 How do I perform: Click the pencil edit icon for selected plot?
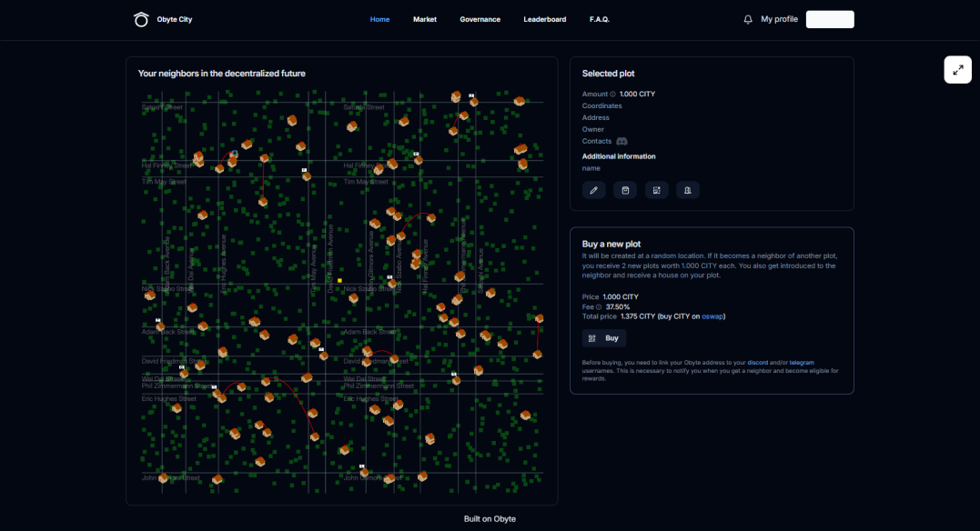coord(594,191)
